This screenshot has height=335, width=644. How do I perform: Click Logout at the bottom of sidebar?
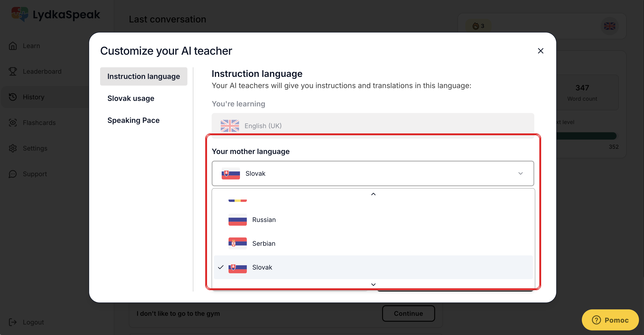coord(33,322)
